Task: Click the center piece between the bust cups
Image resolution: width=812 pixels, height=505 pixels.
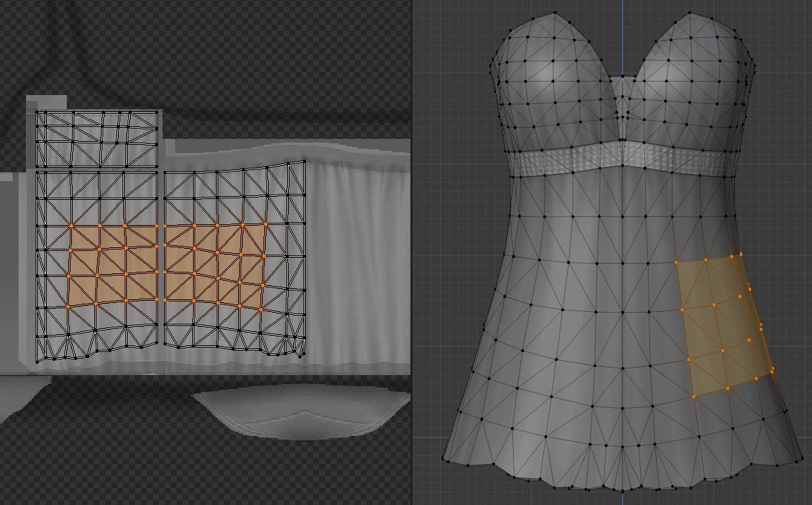Action: coord(623,108)
